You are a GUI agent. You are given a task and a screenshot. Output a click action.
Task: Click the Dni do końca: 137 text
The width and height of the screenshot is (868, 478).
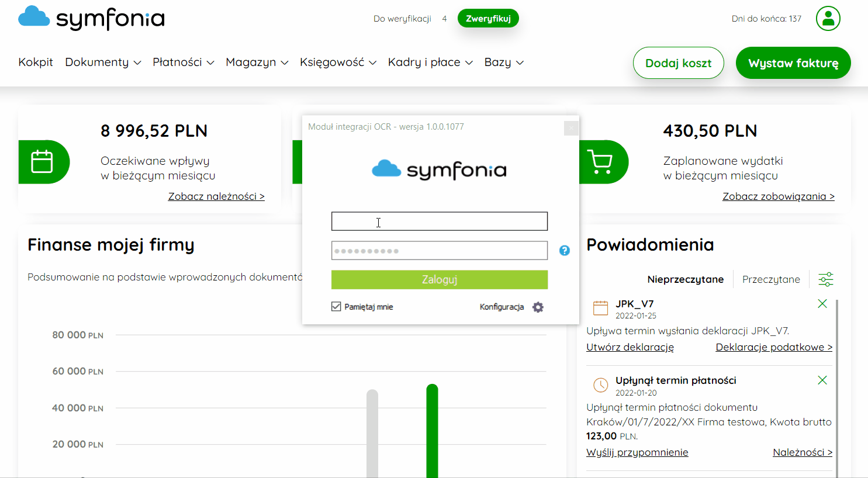tap(766, 19)
